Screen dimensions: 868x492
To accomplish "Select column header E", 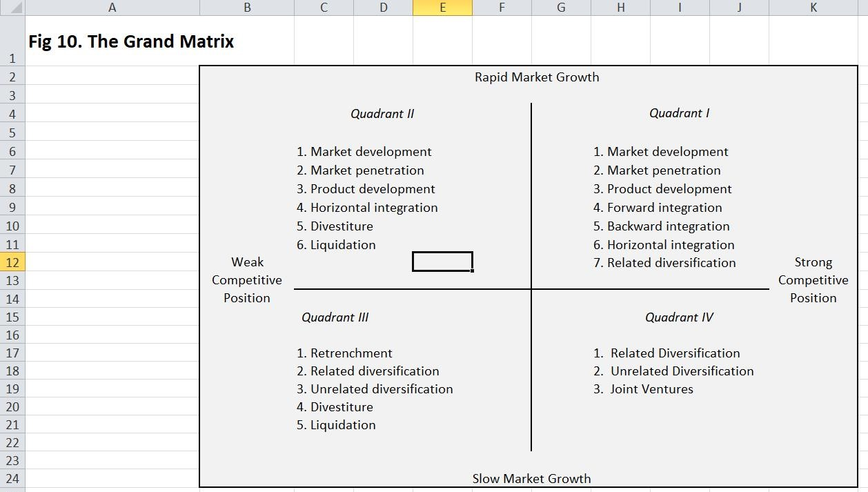I will point(442,8).
